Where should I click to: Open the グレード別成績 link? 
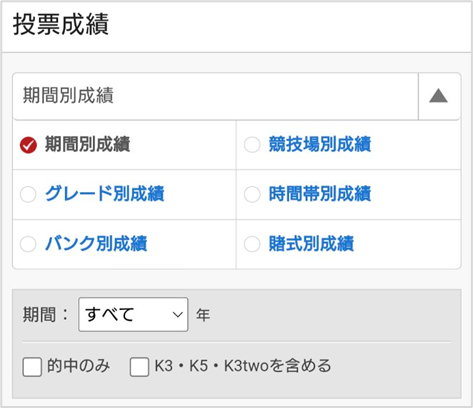[105, 194]
